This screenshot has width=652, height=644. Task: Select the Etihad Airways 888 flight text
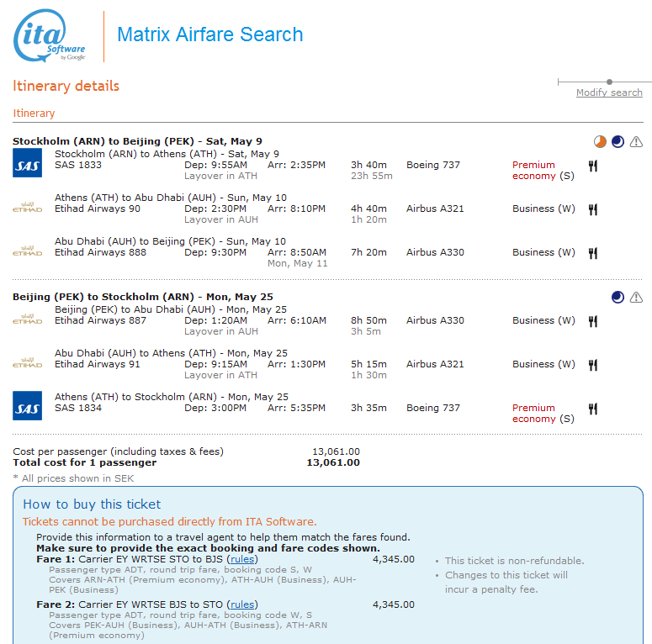(x=100, y=252)
